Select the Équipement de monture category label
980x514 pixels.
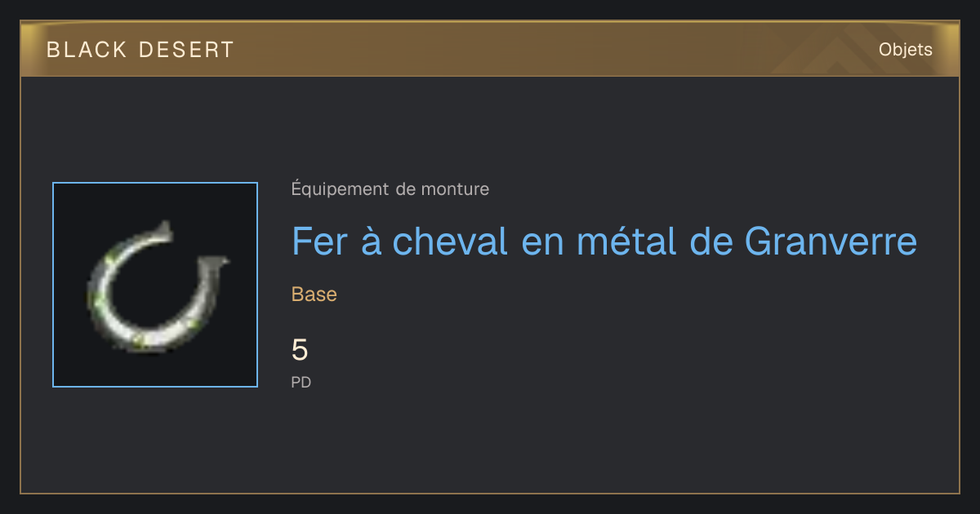[390, 189]
